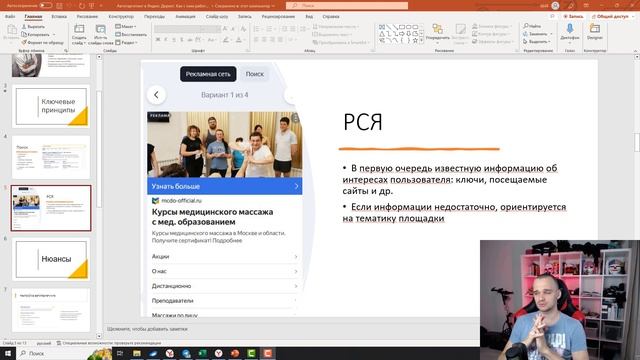The width and height of the screenshot is (640, 360).
Task: Open the Windows Start menu
Action: pos(7,353)
